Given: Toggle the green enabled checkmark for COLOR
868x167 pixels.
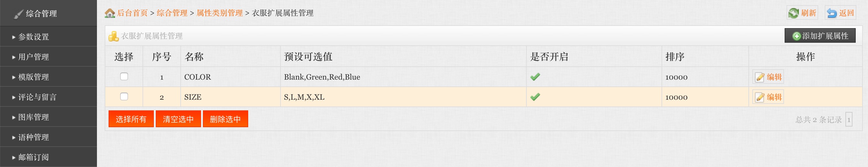Looking at the screenshot, I should 535,77.
